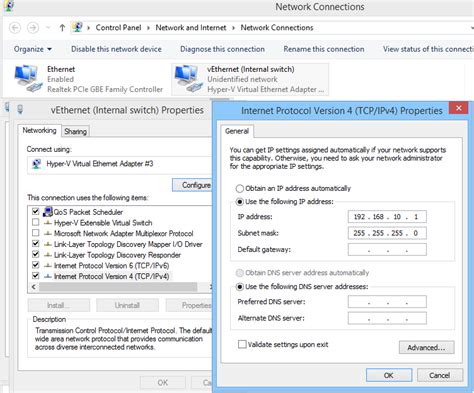The width and height of the screenshot is (474, 393).
Task: Select Internet Protocol Version 6 (TCP/IPv6) row
Action: 111,265
